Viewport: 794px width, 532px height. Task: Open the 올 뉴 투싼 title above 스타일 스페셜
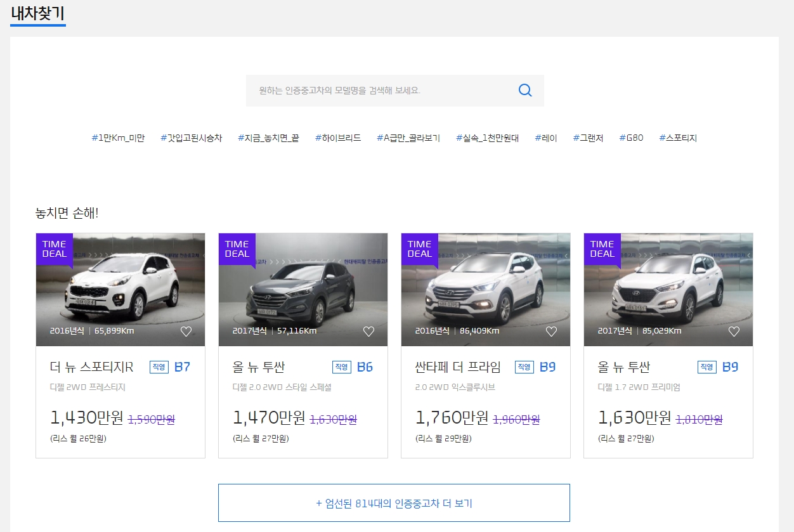[x=259, y=367]
